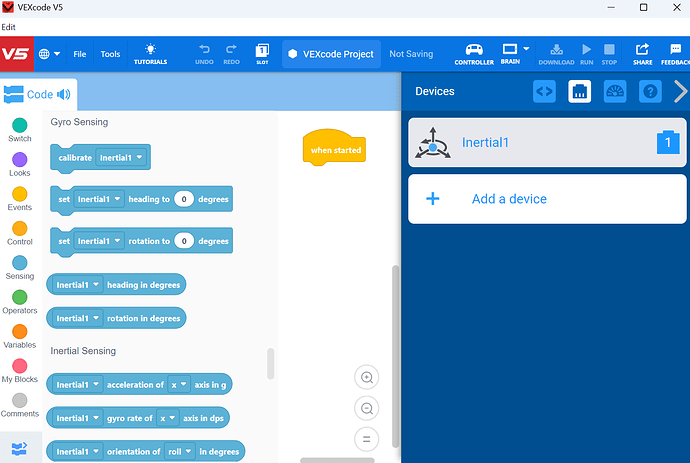This screenshot has width=690, height=463.
Task: Click the reset zoom equals button
Action: 367,439
